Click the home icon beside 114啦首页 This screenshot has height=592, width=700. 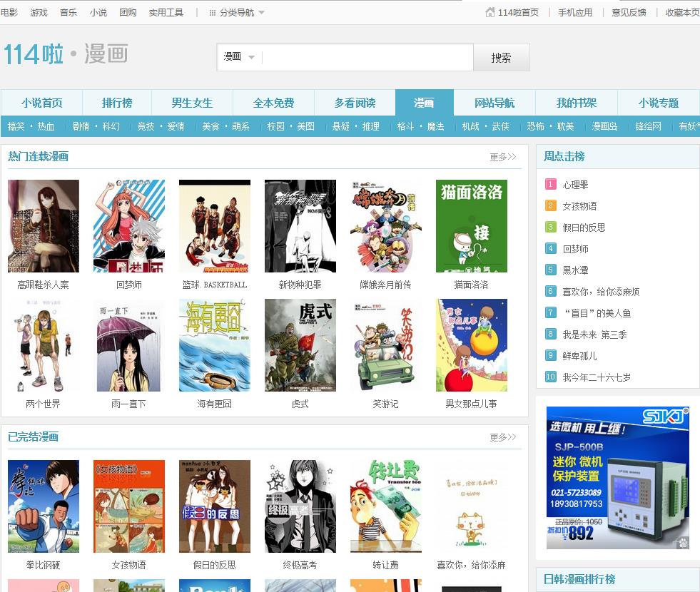pos(490,12)
